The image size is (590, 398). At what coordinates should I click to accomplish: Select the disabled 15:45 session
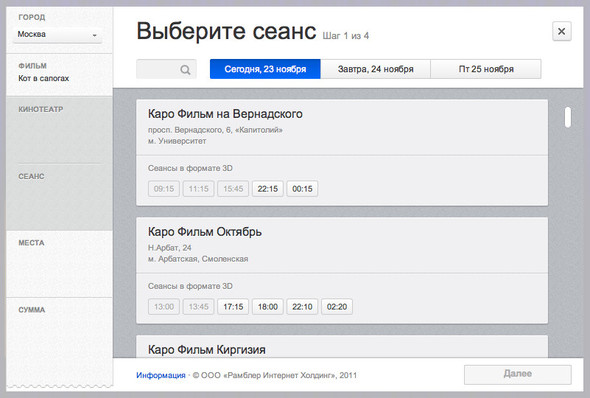[x=233, y=189]
